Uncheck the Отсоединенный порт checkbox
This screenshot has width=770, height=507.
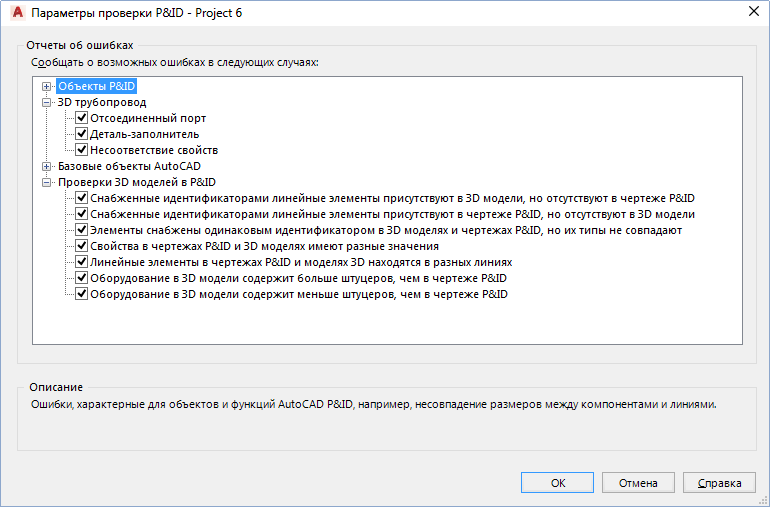coord(82,118)
